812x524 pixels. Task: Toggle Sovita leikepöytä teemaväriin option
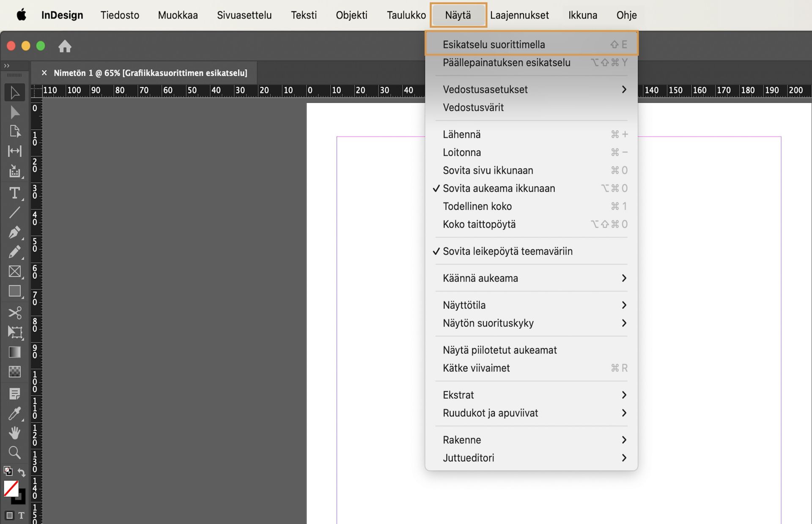(507, 251)
